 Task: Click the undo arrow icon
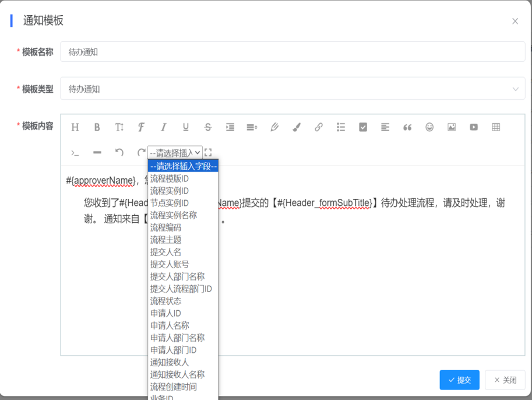click(x=119, y=152)
